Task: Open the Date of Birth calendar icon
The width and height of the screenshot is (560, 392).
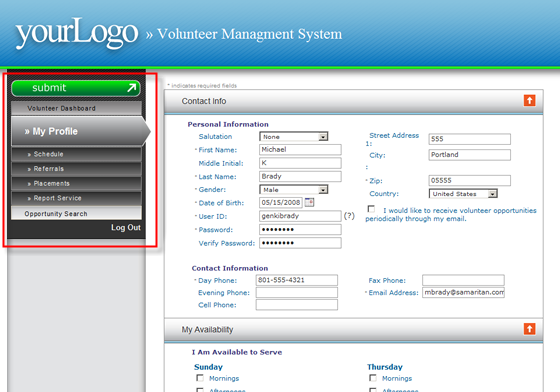Action: pyautogui.click(x=309, y=202)
